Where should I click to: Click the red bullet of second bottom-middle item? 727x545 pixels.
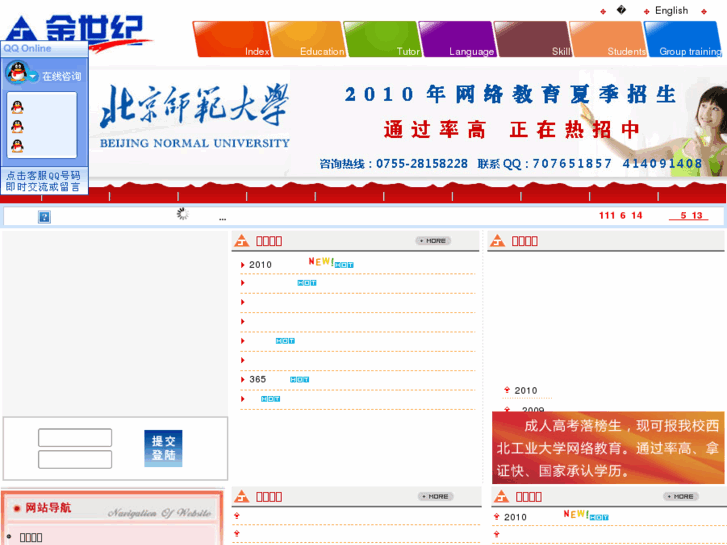[237, 534]
